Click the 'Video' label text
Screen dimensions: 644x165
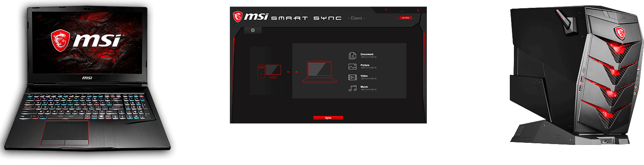click(364, 76)
